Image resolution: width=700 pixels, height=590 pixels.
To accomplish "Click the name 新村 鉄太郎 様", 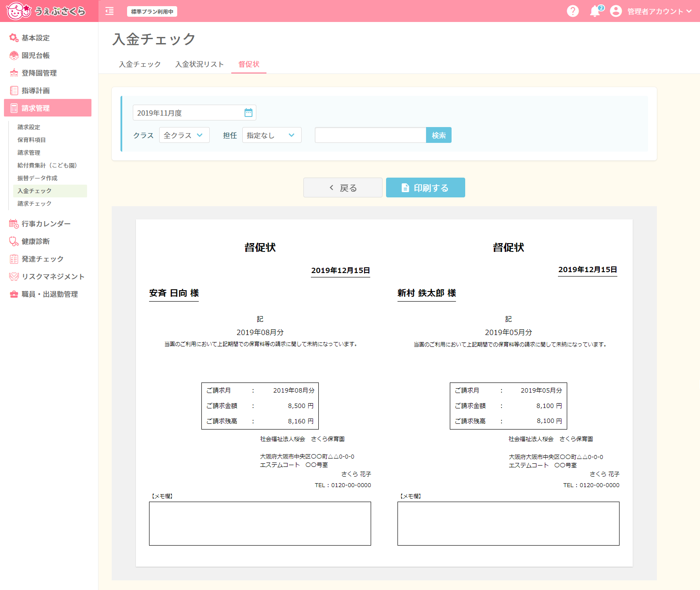I will pos(427,293).
